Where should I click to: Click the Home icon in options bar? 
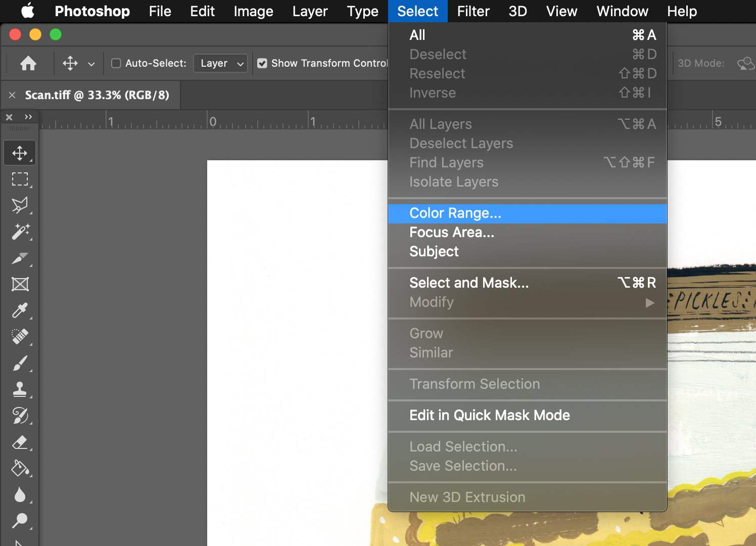[x=28, y=63]
